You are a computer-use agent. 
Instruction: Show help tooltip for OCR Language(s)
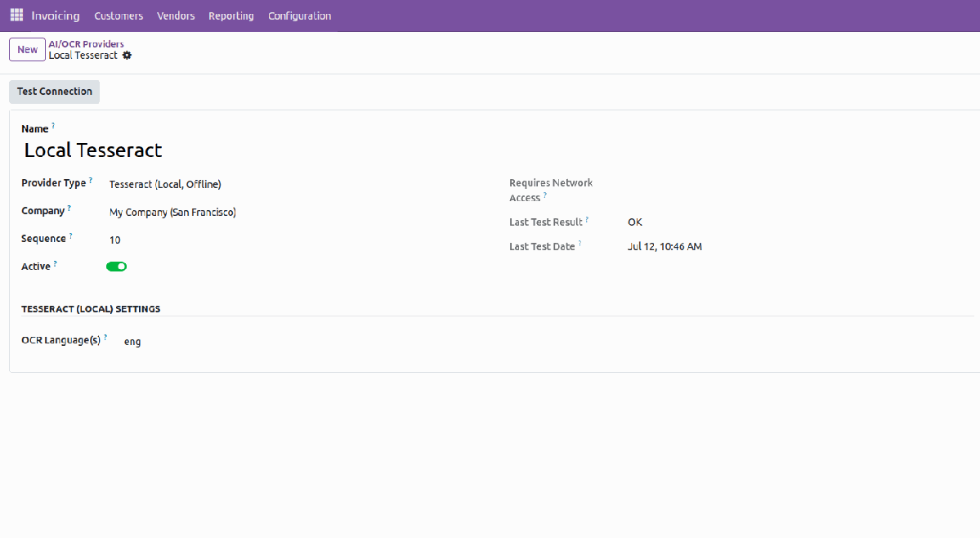pos(105,338)
